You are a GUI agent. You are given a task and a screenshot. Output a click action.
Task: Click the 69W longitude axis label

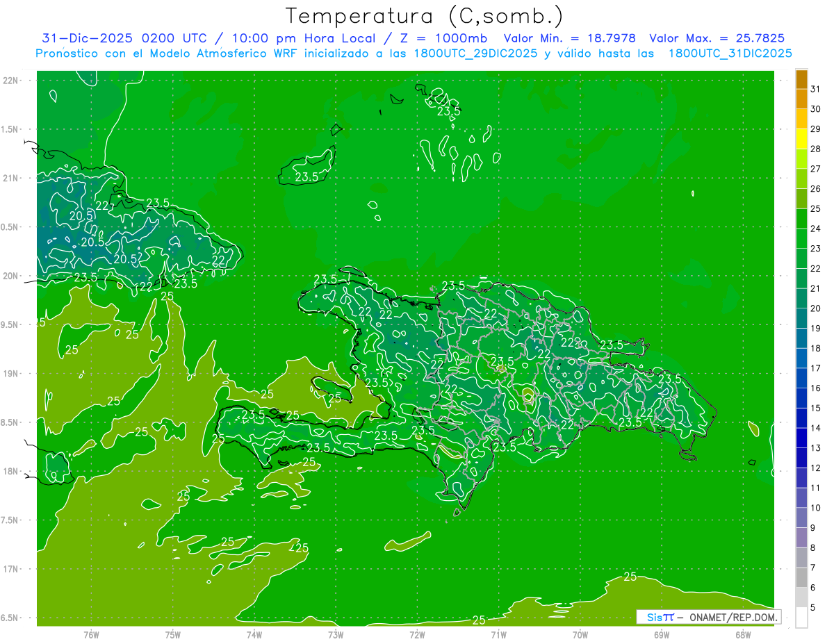tap(662, 635)
